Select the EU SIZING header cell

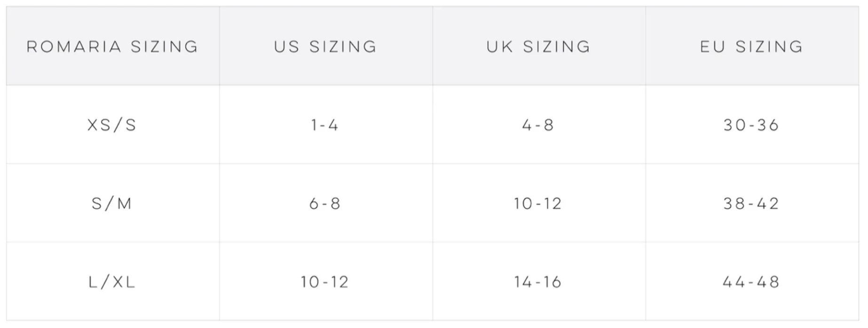752,47
